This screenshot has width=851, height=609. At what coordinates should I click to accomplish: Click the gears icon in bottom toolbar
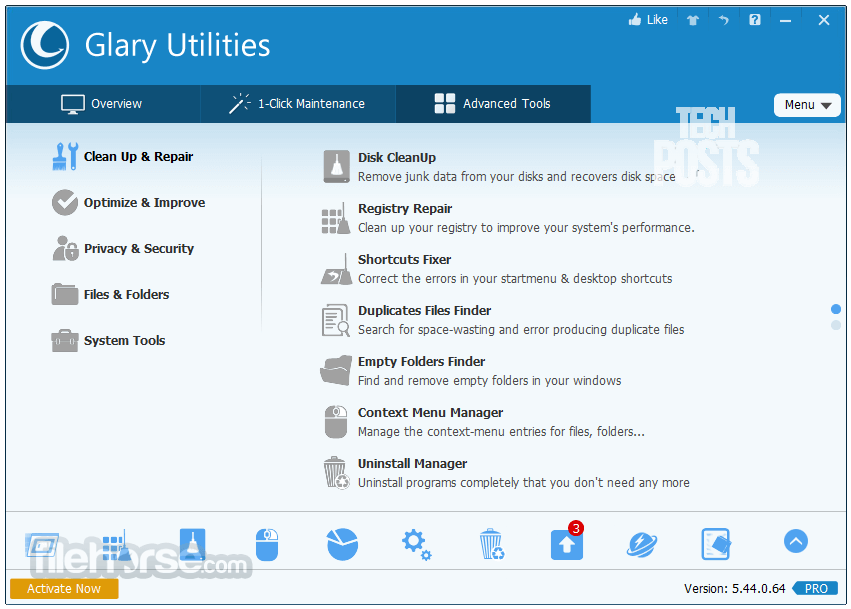[x=416, y=545]
